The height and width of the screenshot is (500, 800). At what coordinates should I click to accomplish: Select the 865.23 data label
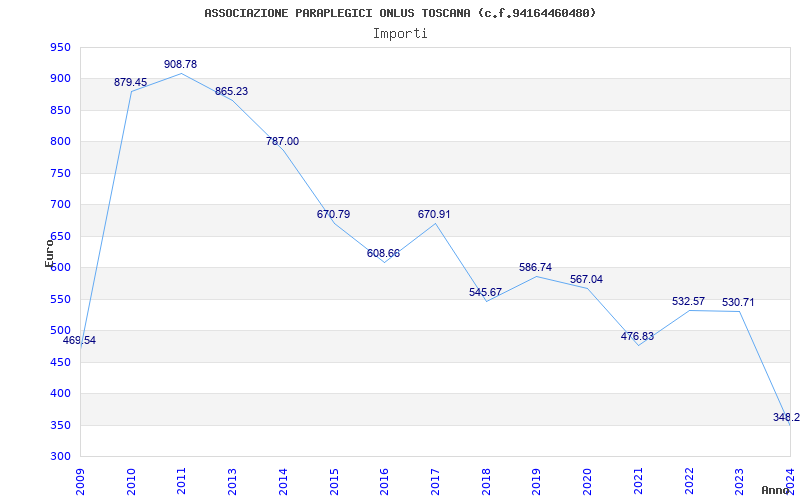[231, 92]
